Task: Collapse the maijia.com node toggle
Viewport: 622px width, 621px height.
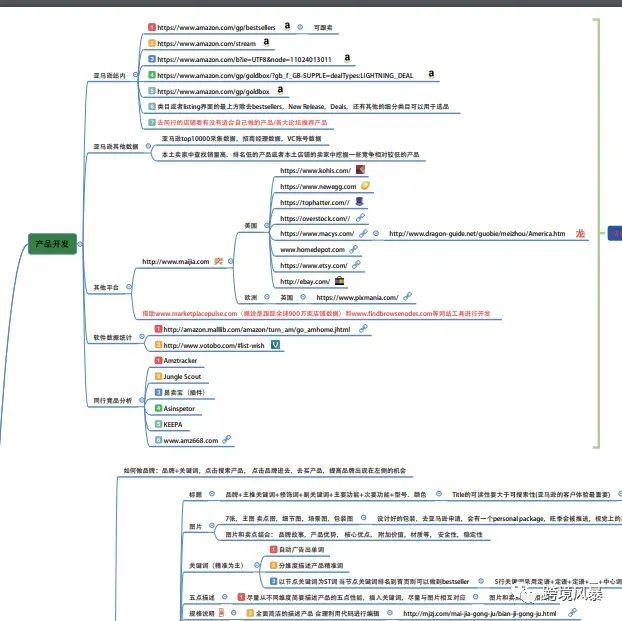Action: tap(231, 261)
